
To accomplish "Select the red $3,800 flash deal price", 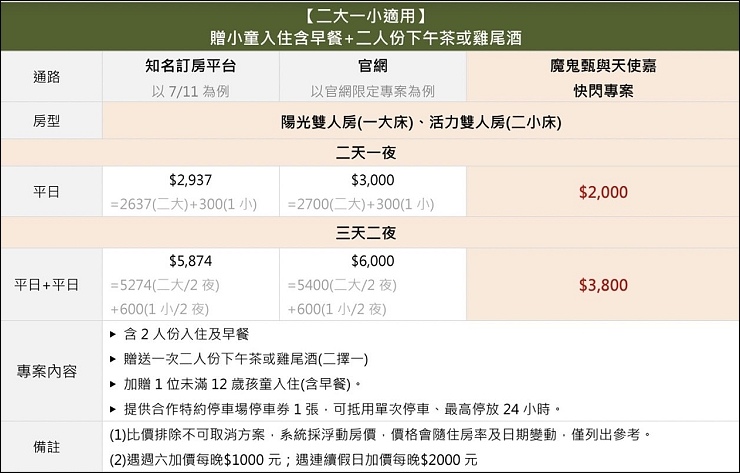I will pos(601,284).
